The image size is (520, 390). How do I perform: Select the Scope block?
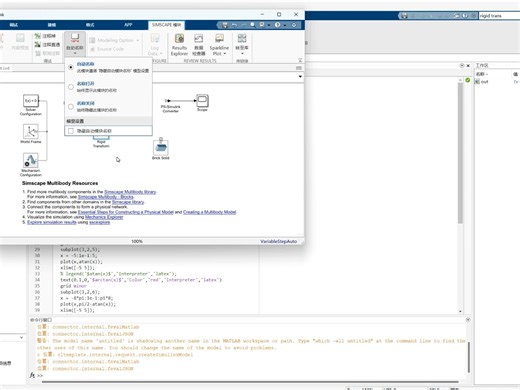[202, 101]
